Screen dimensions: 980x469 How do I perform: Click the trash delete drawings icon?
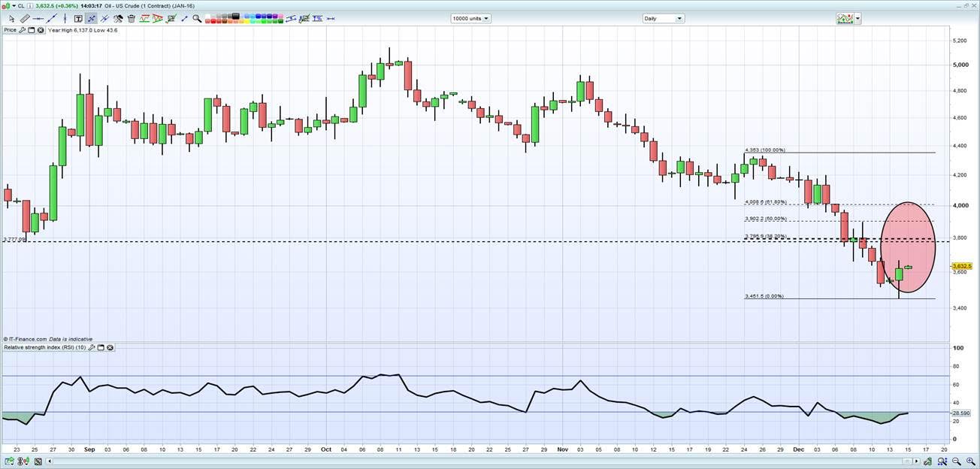click(x=132, y=19)
